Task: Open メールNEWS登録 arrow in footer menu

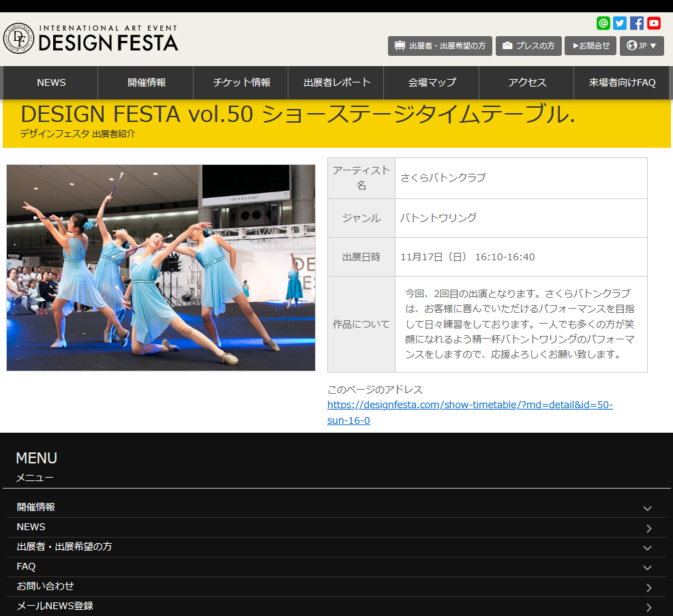Action: pos(648,606)
